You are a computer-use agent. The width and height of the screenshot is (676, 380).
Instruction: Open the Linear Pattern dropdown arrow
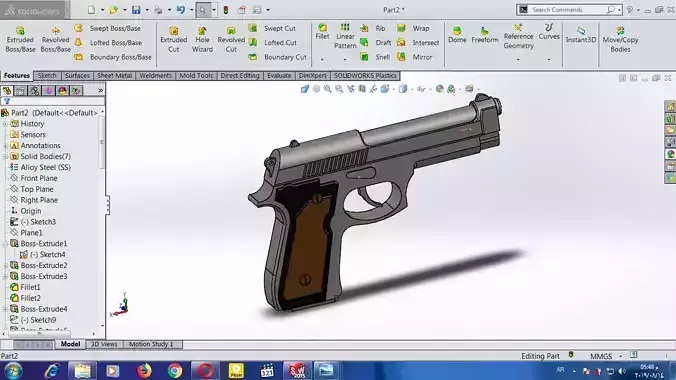(x=345, y=59)
